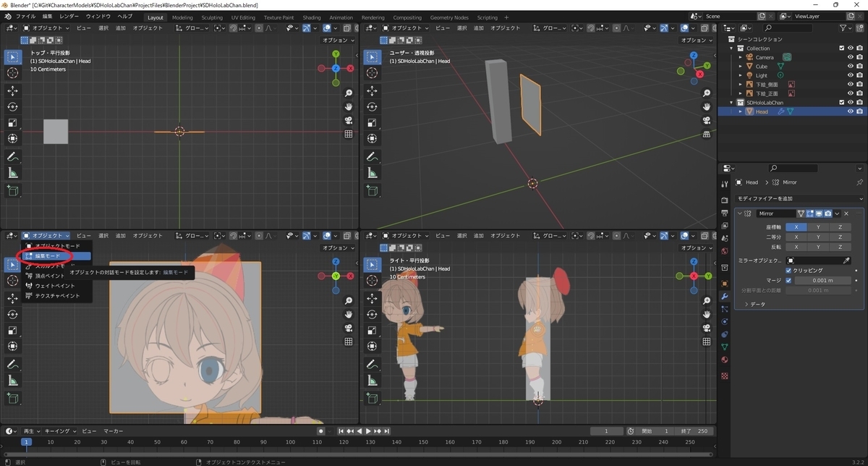The image size is (868, 466).
Task: Click the eyedropper for mirror object
Action: pyautogui.click(x=847, y=260)
